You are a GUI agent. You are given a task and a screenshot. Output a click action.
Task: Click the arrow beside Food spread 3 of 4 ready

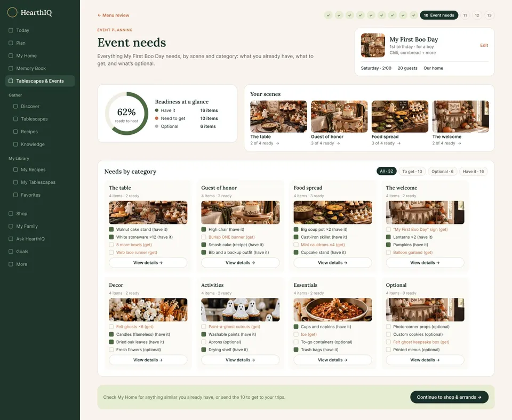click(x=399, y=143)
